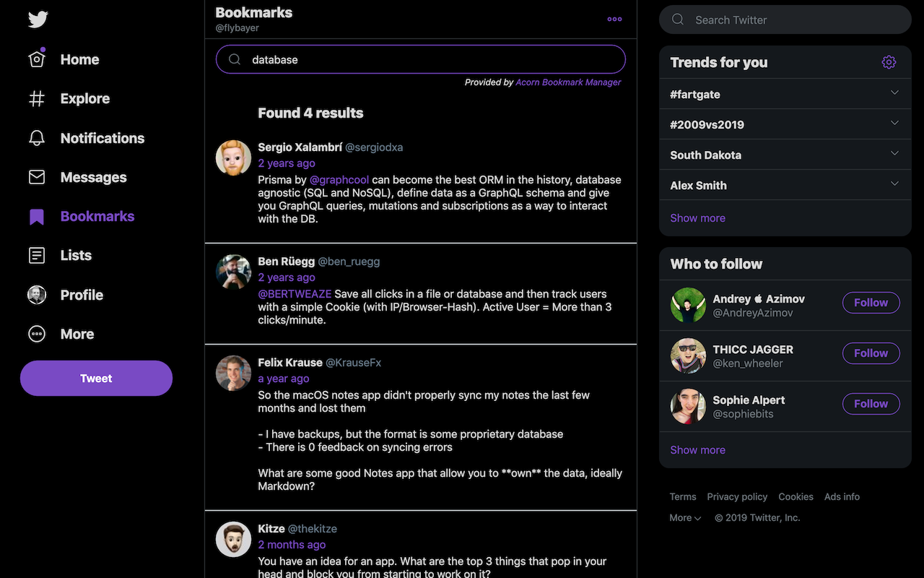Click the Twitter bird logo
Viewport: 924px width, 578px height.
coord(36,20)
